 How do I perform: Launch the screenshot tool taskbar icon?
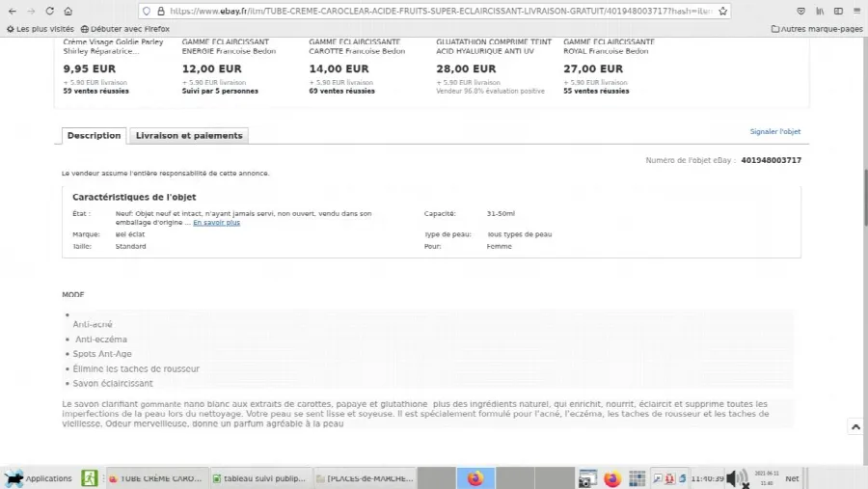click(587, 478)
